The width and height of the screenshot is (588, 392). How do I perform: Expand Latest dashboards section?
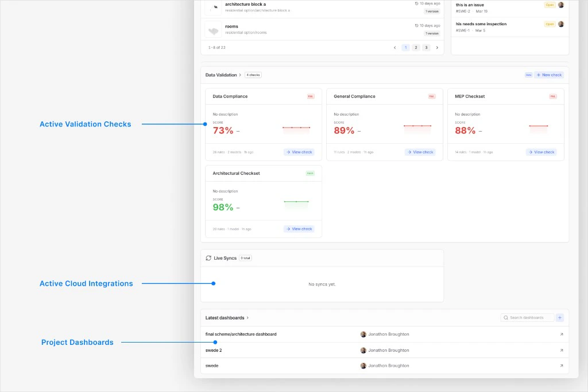pyautogui.click(x=247, y=318)
